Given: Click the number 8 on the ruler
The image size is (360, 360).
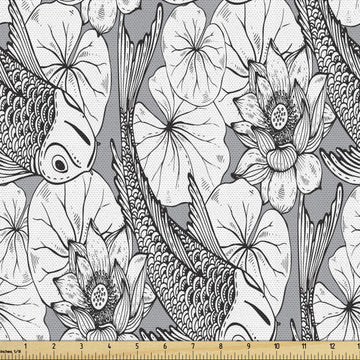Looking at the screenshot, I should coord(221,346).
